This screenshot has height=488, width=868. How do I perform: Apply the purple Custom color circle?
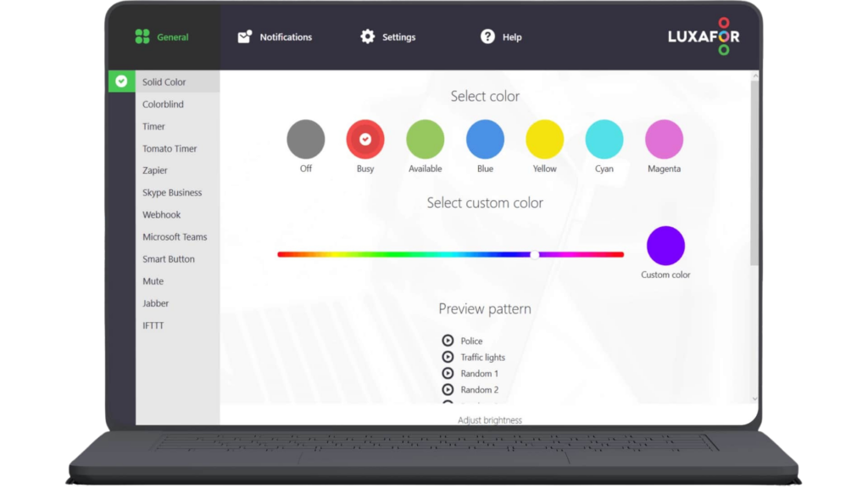pyautogui.click(x=665, y=246)
